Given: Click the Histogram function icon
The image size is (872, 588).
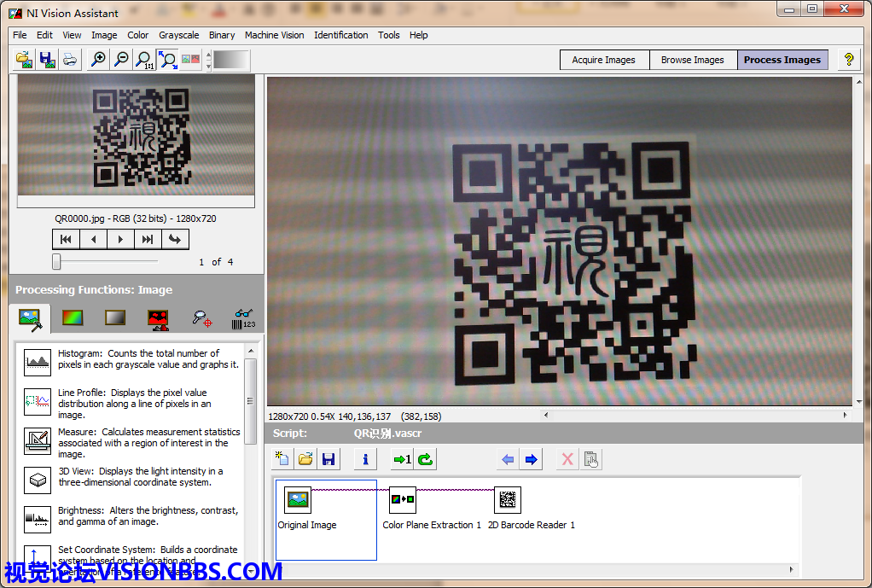Looking at the screenshot, I should (38, 362).
